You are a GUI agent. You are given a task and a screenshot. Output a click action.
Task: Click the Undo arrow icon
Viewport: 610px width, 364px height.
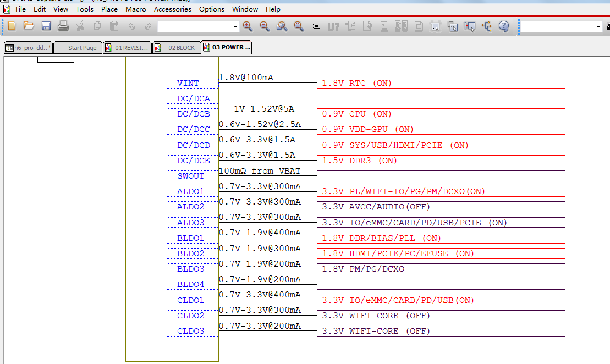click(x=131, y=26)
